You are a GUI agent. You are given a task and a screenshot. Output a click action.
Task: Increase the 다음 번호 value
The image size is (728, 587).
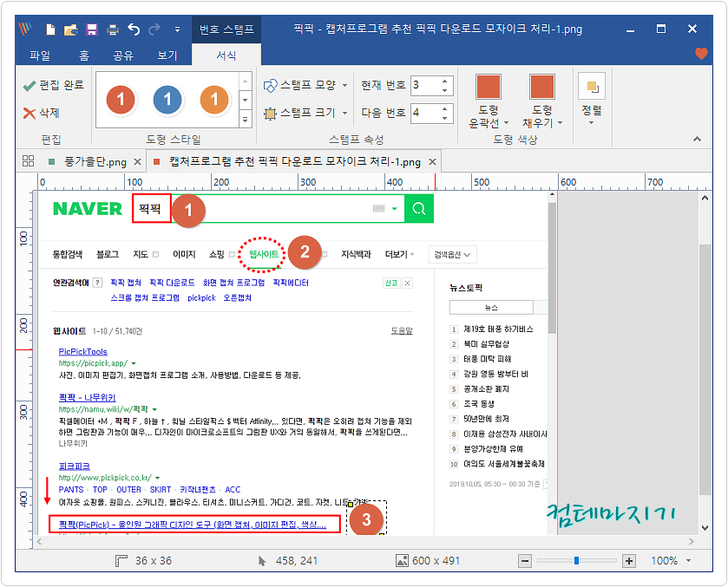pyautogui.click(x=445, y=108)
